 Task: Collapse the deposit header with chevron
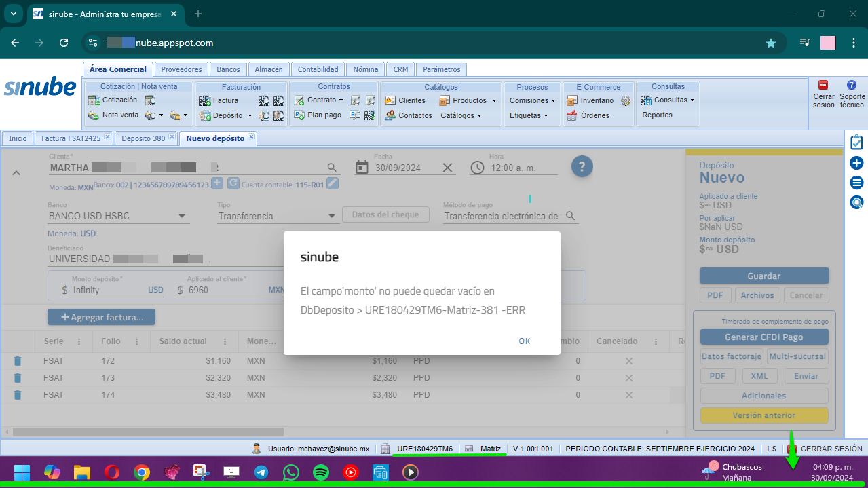(x=17, y=173)
